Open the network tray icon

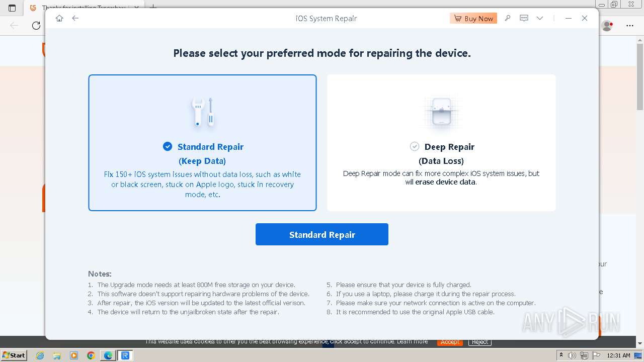coord(584,355)
